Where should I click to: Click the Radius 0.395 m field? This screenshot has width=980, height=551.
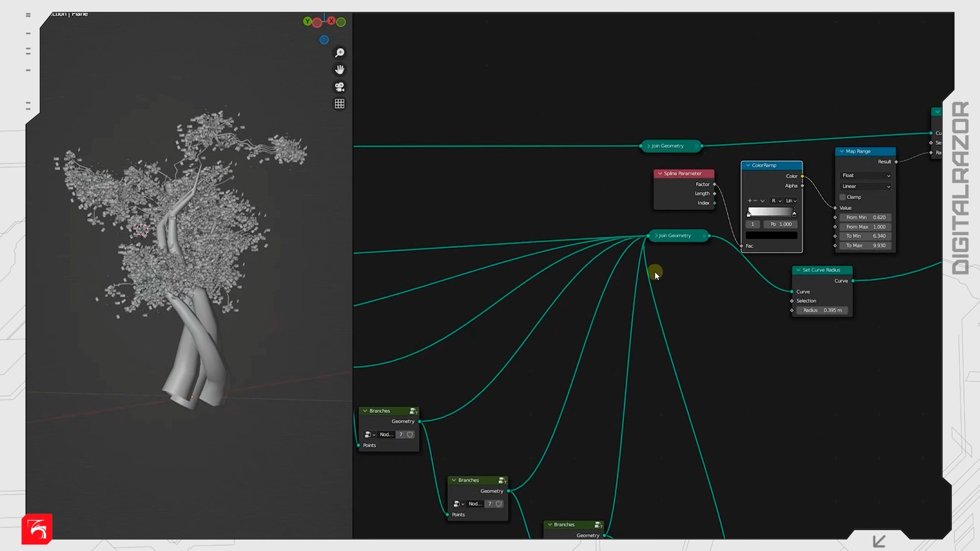click(x=822, y=310)
